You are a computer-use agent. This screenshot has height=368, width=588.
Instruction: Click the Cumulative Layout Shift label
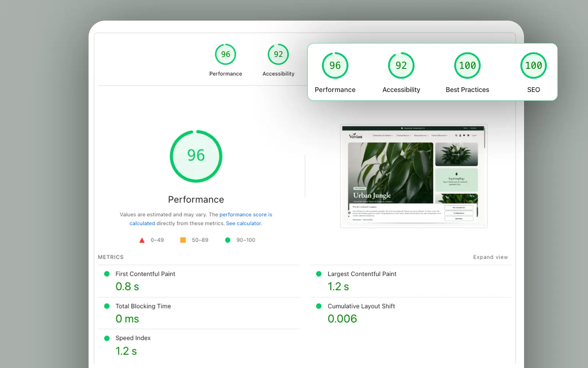pos(361,306)
